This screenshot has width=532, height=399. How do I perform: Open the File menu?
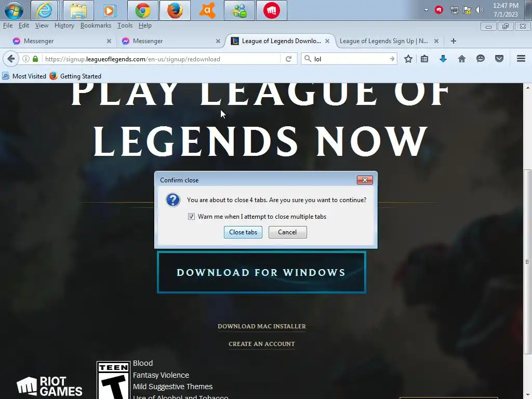tap(7, 25)
